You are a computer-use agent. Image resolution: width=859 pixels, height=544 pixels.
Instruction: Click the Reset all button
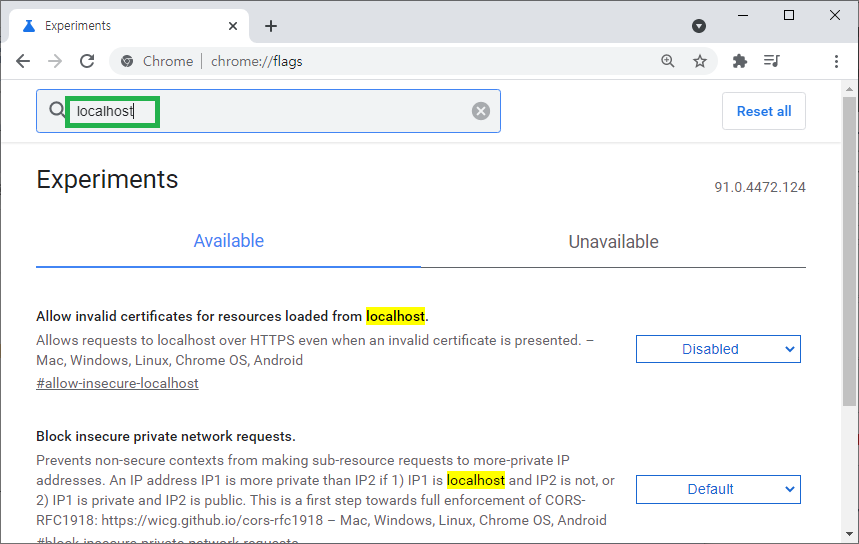pyautogui.click(x=764, y=111)
